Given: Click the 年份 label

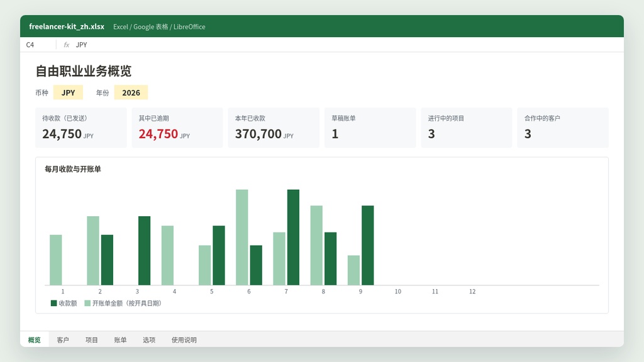Looking at the screenshot, I should [103, 93].
